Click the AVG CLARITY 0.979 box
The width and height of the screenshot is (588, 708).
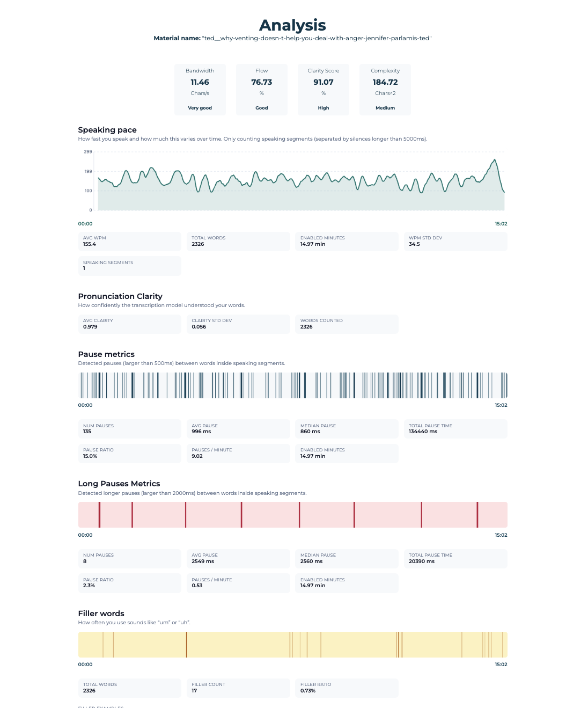coord(129,324)
